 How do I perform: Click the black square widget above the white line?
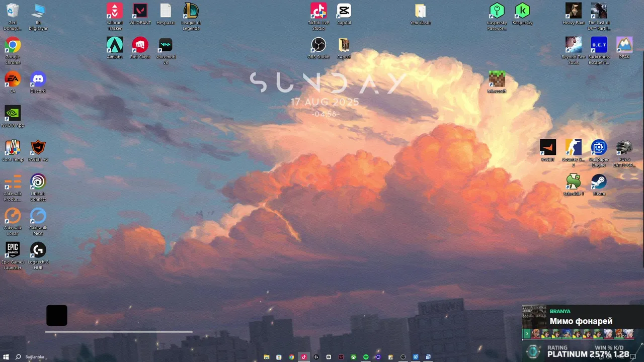(57, 315)
